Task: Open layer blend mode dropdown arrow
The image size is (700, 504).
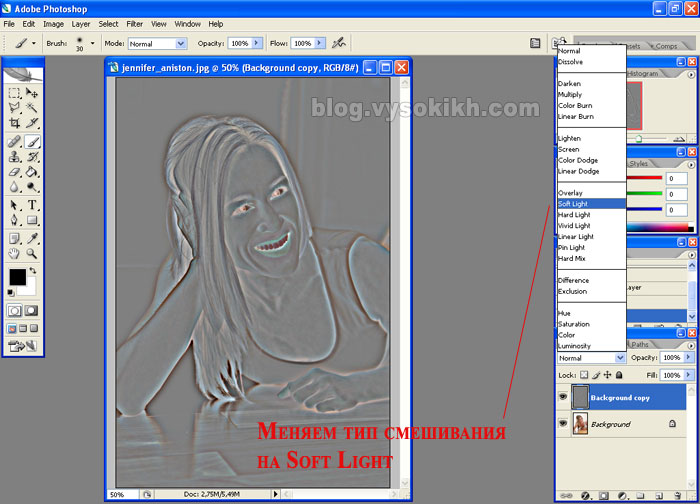Action: (x=620, y=358)
